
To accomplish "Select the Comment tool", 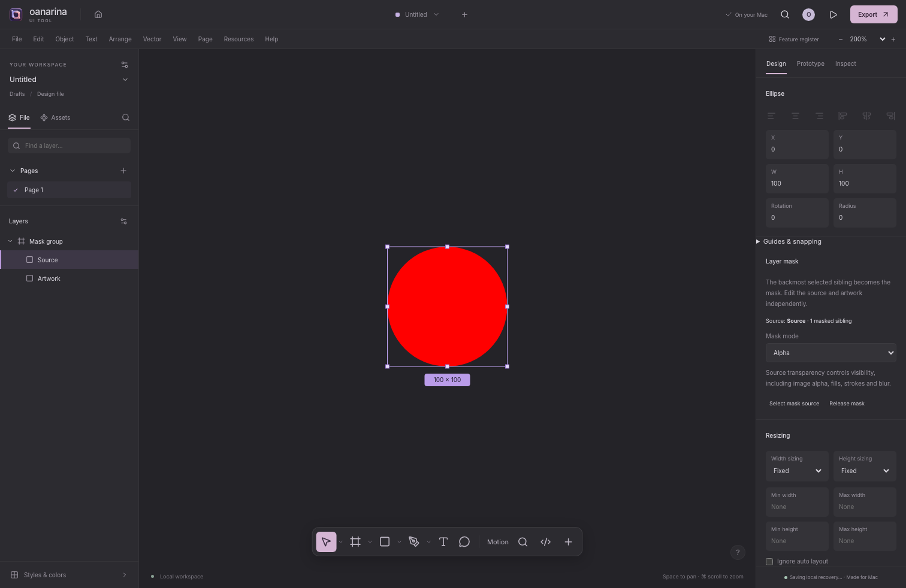I will pyautogui.click(x=464, y=542).
